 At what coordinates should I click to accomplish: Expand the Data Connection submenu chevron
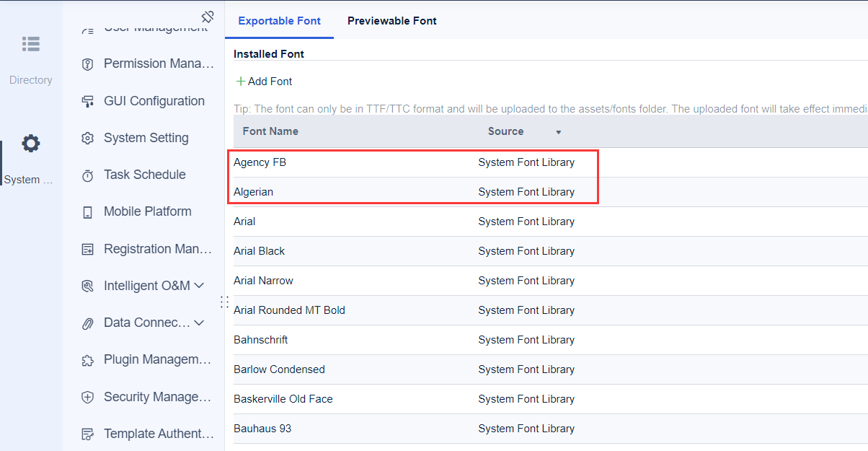[200, 323]
